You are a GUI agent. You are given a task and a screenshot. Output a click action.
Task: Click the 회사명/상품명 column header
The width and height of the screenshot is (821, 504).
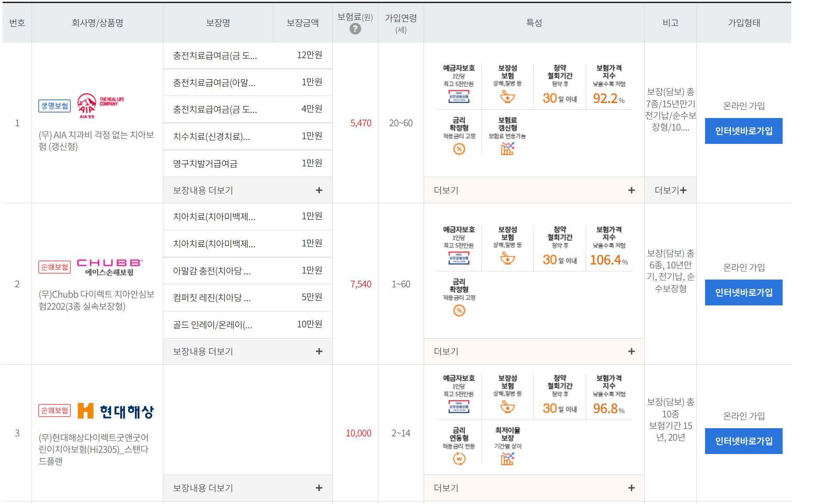(x=97, y=23)
